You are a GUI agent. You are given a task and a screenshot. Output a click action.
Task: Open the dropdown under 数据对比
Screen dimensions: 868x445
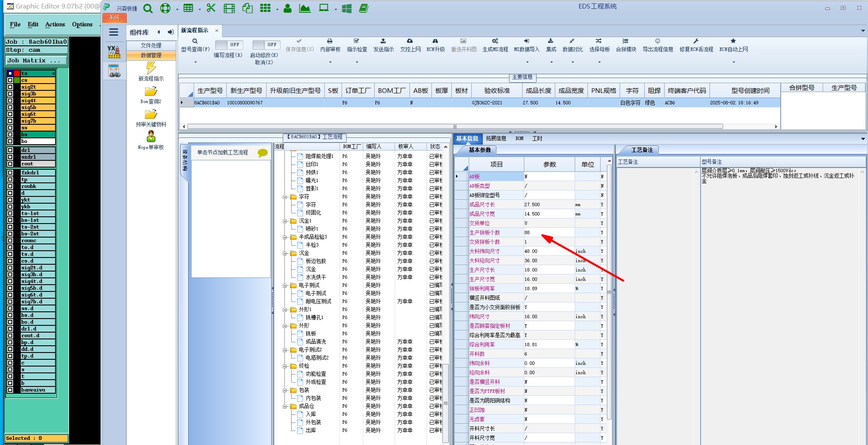pyautogui.click(x=573, y=62)
